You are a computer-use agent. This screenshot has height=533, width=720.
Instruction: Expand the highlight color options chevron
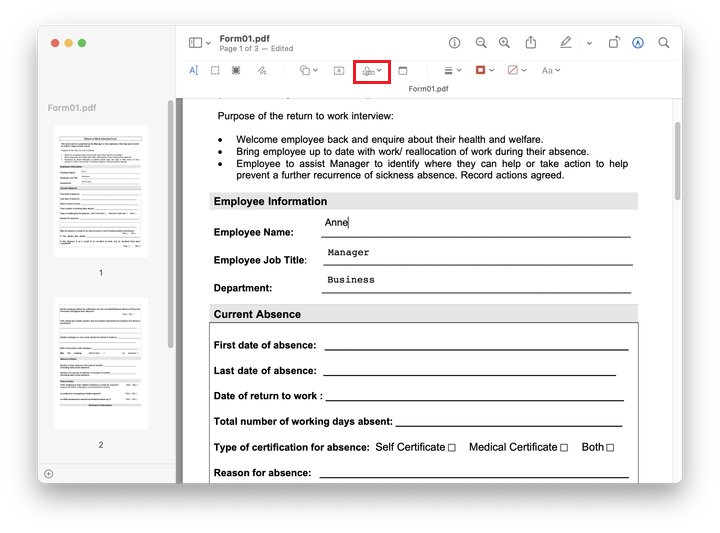pos(589,43)
